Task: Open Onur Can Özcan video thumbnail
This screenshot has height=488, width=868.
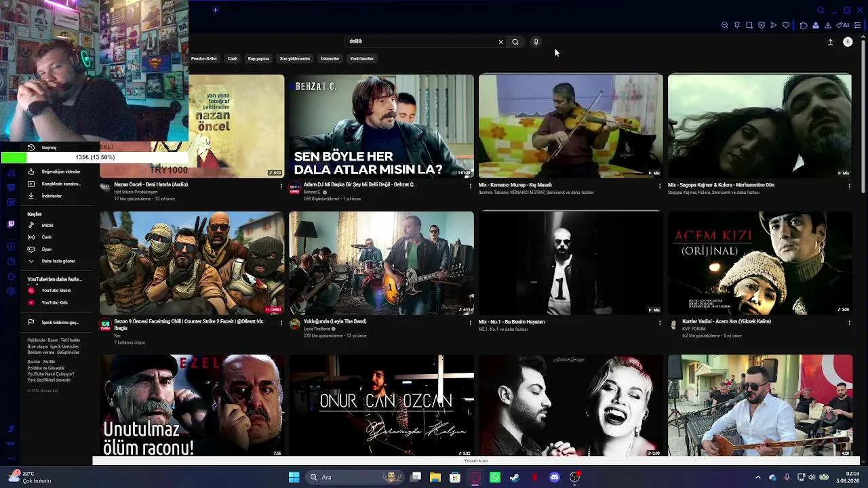Action: click(x=381, y=405)
